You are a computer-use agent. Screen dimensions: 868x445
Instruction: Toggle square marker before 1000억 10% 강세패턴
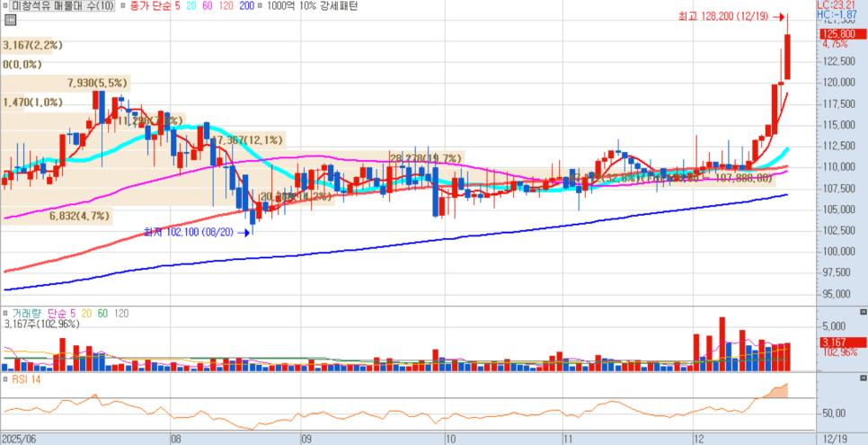point(261,6)
